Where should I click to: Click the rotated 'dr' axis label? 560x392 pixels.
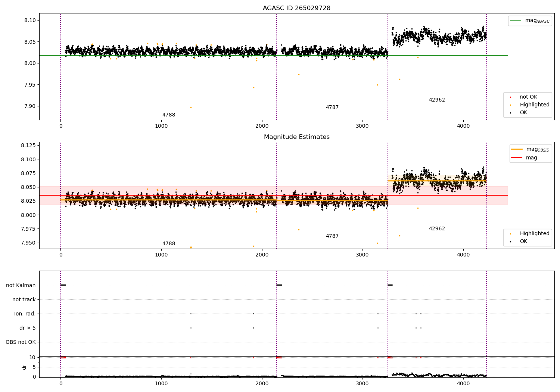(24, 367)
